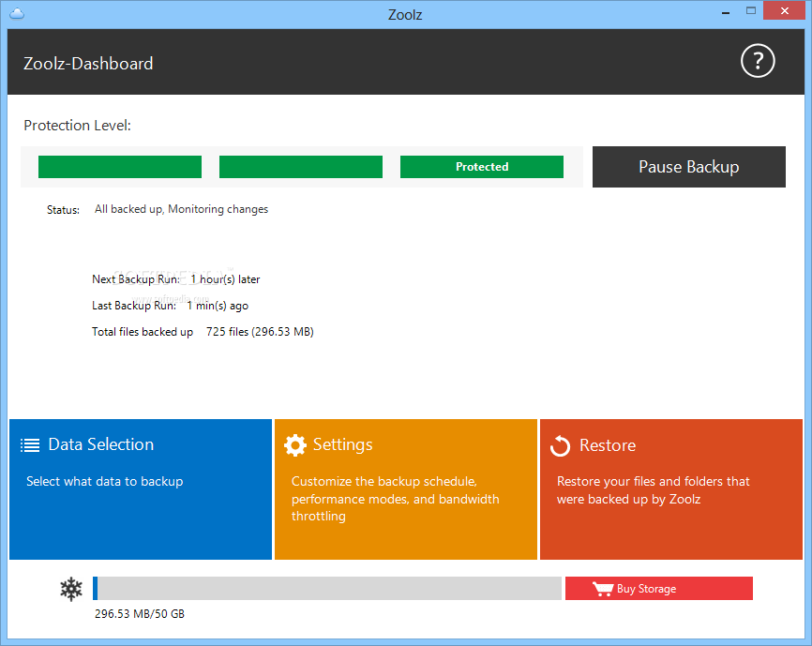Image resolution: width=812 pixels, height=646 pixels.
Task: Click the middle green protection level segment
Action: point(301,167)
